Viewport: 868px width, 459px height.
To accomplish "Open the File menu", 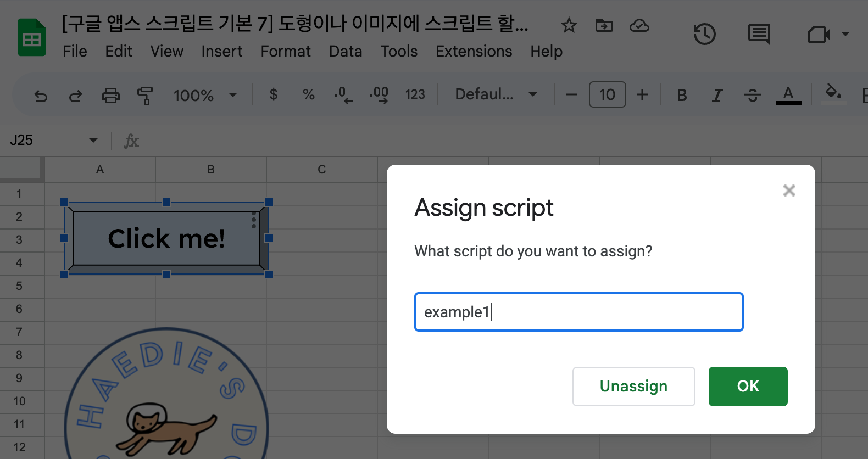I will pyautogui.click(x=75, y=51).
